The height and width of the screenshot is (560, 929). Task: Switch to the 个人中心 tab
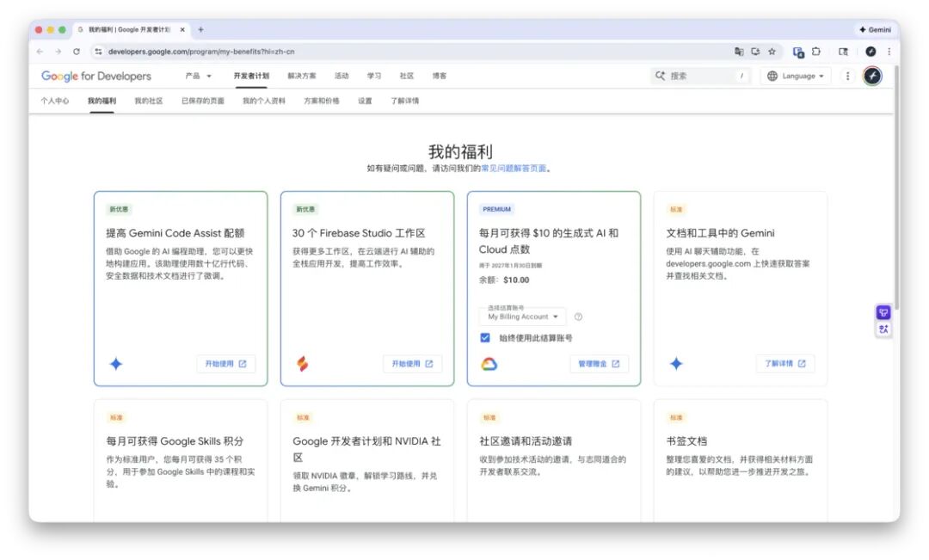tap(54, 101)
